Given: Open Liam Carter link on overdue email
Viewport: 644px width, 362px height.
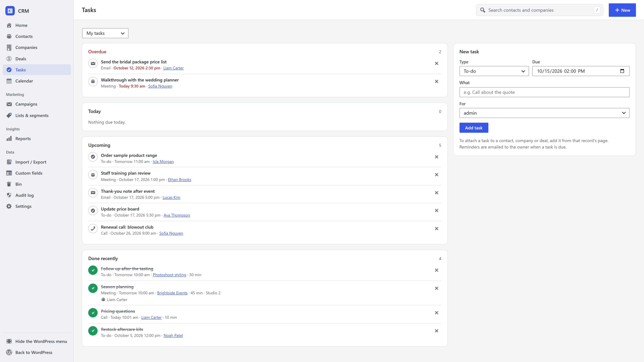Looking at the screenshot, I should click(173, 68).
